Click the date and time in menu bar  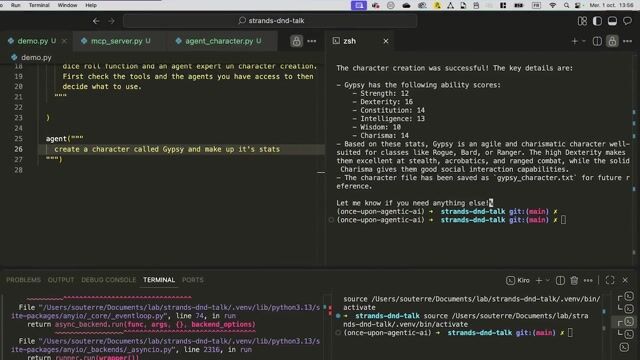pos(611,5)
